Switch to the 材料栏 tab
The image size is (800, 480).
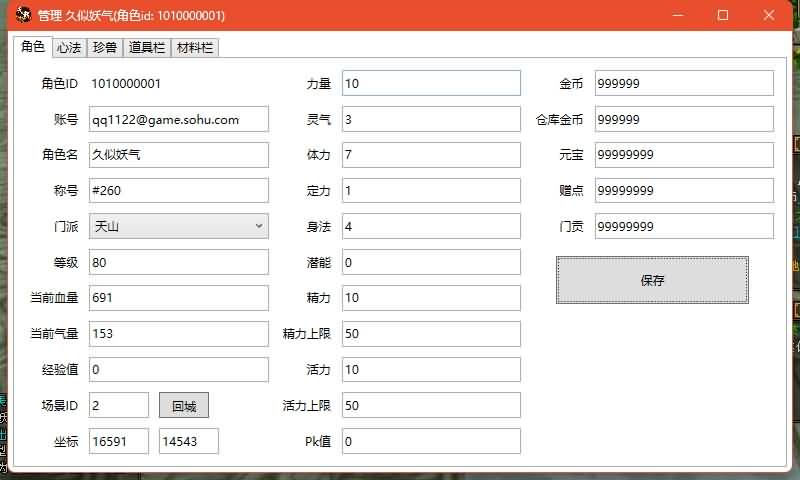tap(195, 48)
